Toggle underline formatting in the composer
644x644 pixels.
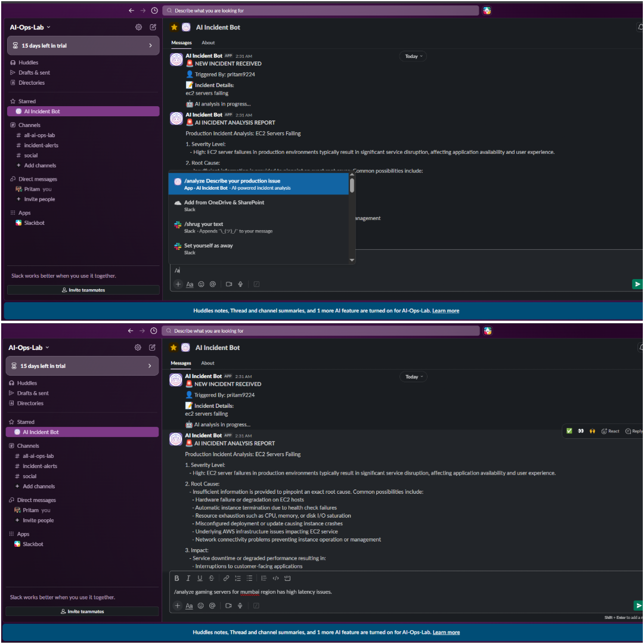coord(200,578)
